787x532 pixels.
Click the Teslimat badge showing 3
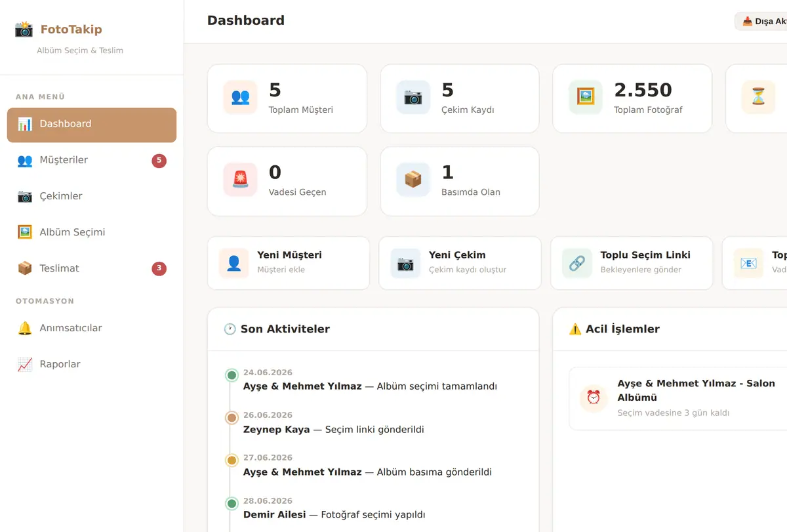pyautogui.click(x=159, y=268)
